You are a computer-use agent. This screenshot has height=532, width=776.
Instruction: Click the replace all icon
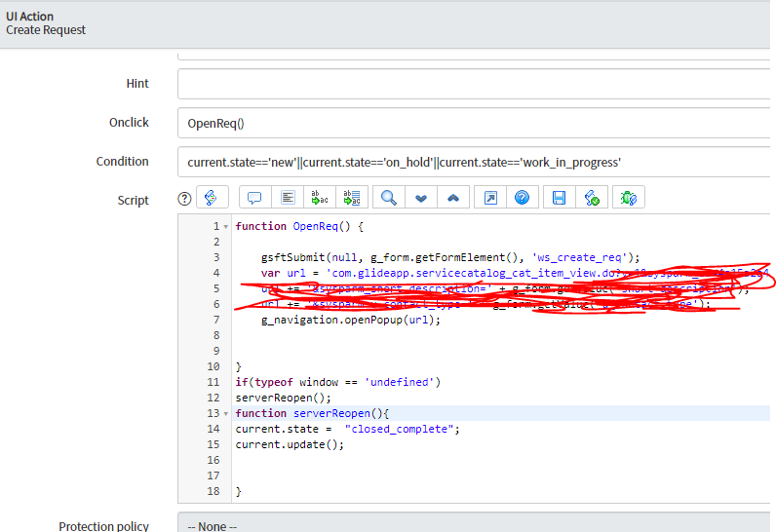point(352,198)
